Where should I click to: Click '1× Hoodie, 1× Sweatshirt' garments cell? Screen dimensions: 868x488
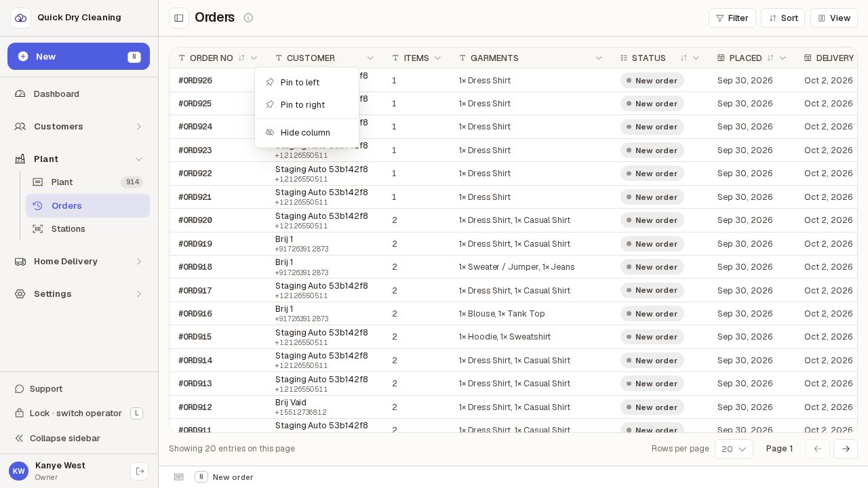coord(505,337)
